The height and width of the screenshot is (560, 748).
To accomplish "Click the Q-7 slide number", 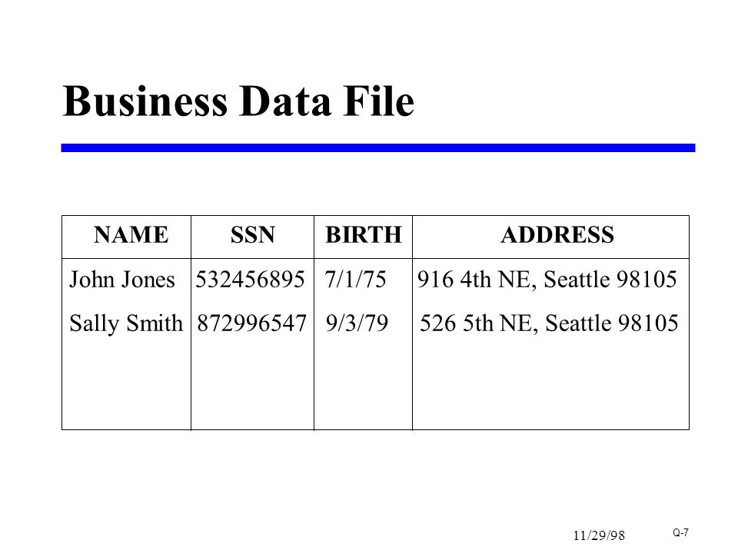I will click(x=681, y=532).
